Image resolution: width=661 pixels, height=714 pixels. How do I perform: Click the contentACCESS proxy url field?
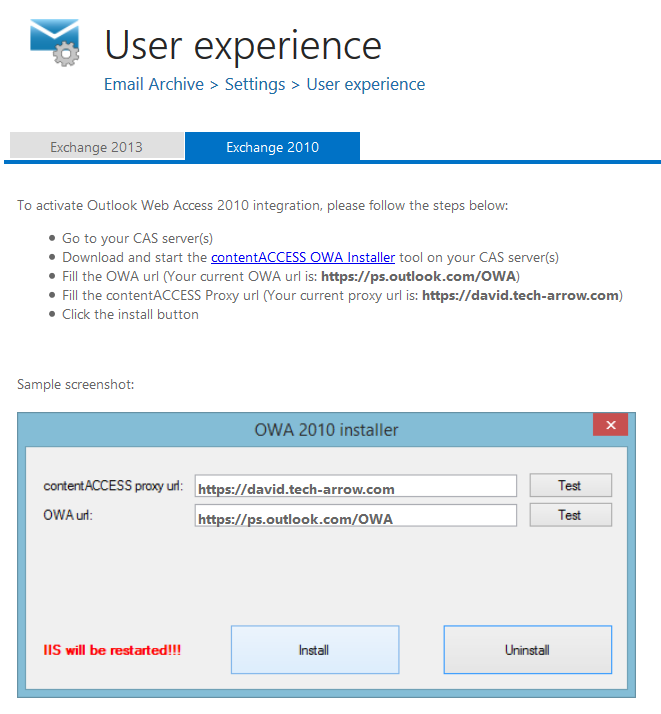pyautogui.click(x=356, y=486)
